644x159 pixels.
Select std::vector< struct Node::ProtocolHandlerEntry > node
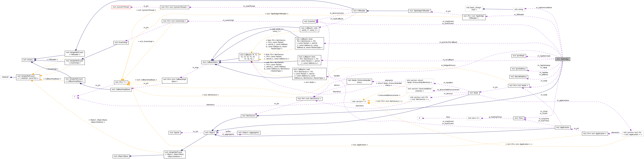(x=420, y=81)
